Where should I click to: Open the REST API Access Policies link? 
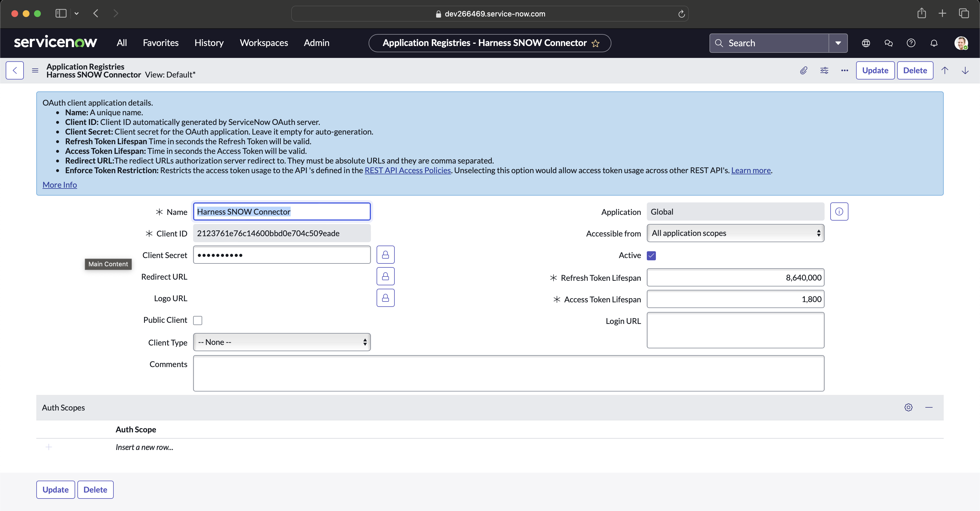coord(407,170)
